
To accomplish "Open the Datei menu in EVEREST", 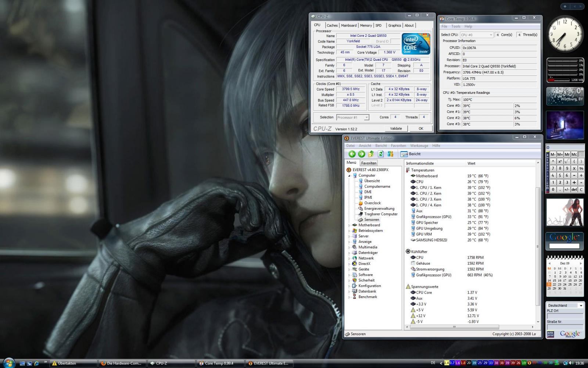I will click(350, 146).
